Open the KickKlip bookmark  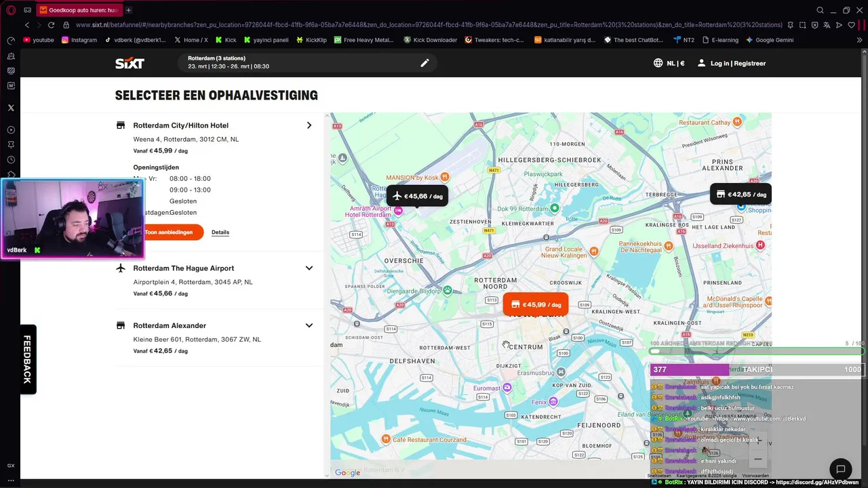[311, 40]
